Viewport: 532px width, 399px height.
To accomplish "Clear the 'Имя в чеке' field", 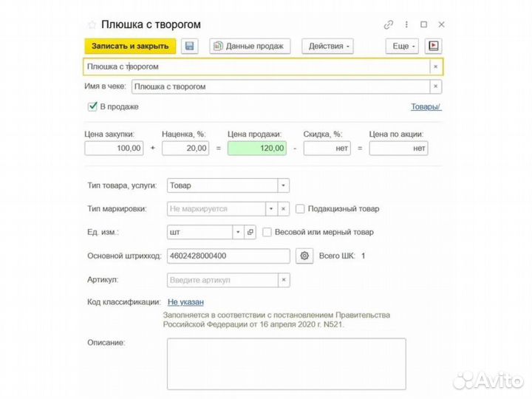I will 436,86.
